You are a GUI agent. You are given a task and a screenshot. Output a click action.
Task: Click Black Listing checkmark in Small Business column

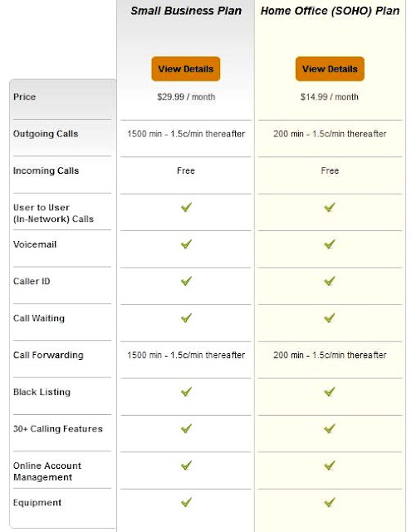point(186,392)
